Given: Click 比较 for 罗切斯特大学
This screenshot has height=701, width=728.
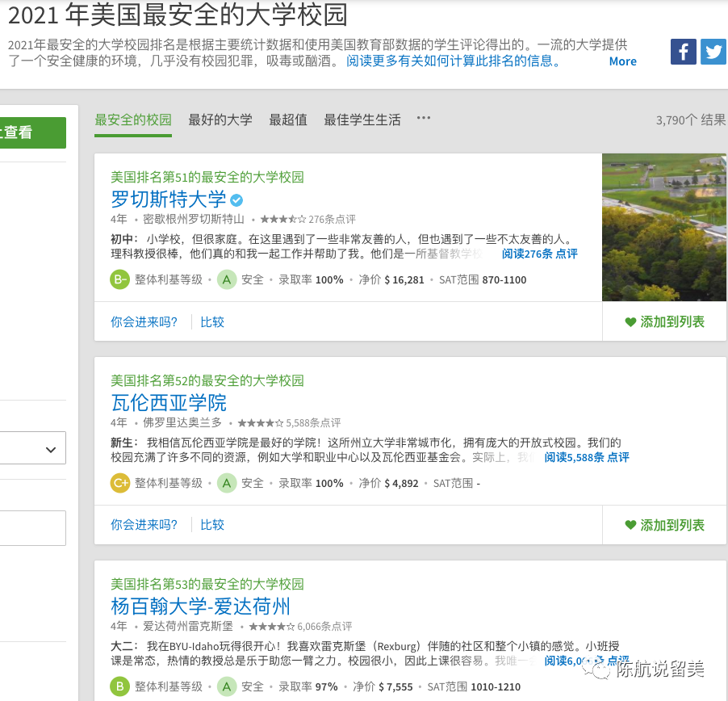Looking at the screenshot, I should (212, 322).
